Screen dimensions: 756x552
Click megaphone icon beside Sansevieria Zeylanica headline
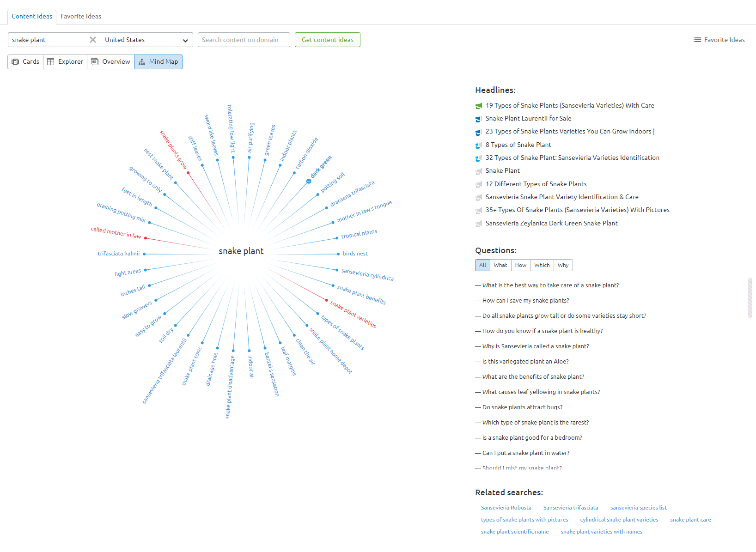point(479,224)
